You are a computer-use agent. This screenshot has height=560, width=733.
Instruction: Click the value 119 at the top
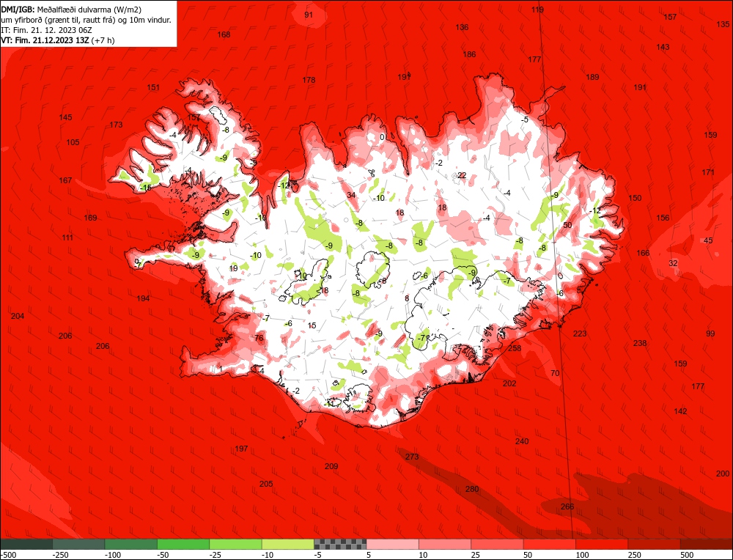point(537,10)
